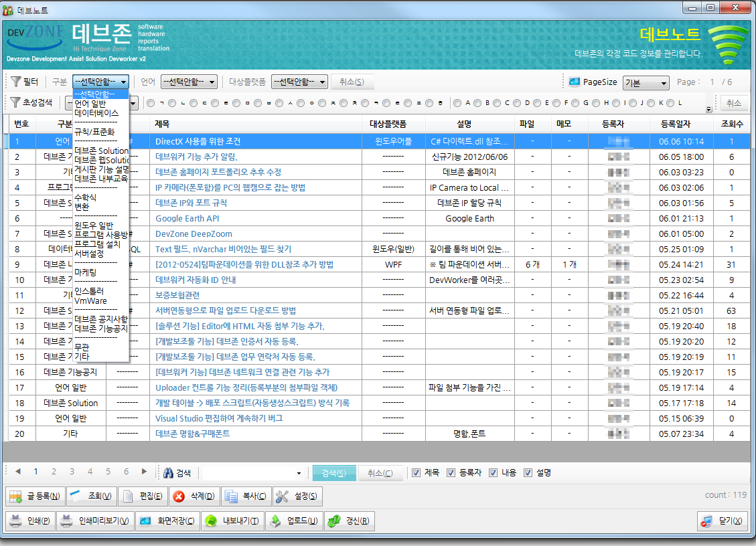
Task: Open the search keyword combo box arrow
Action: click(x=299, y=473)
